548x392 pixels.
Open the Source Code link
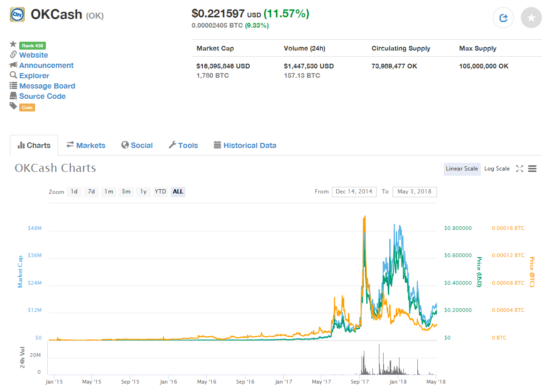[42, 96]
